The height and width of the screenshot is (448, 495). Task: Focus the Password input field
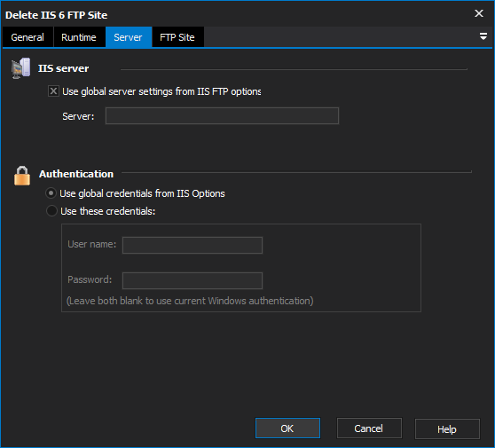192,280
